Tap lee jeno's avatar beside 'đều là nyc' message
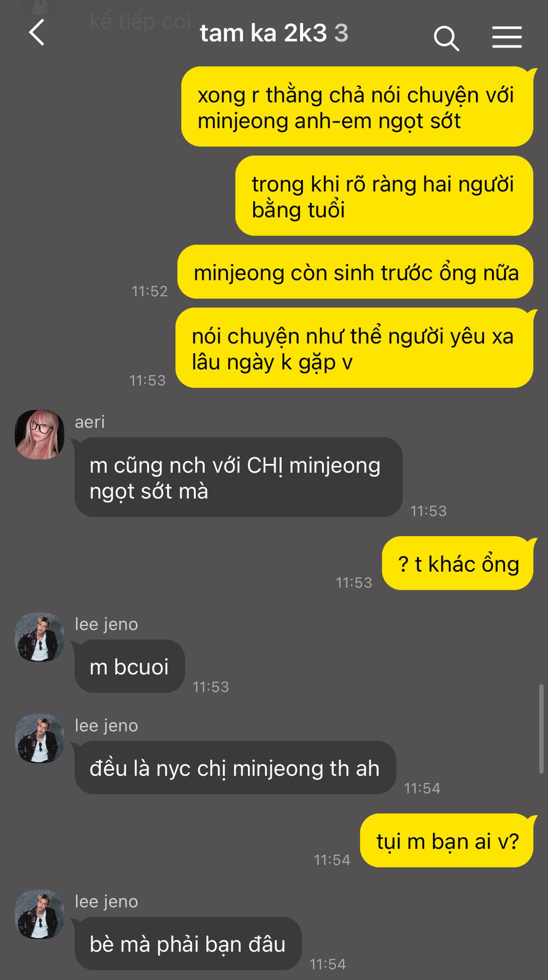Viewport: 548px width, 980px height. 40,738
